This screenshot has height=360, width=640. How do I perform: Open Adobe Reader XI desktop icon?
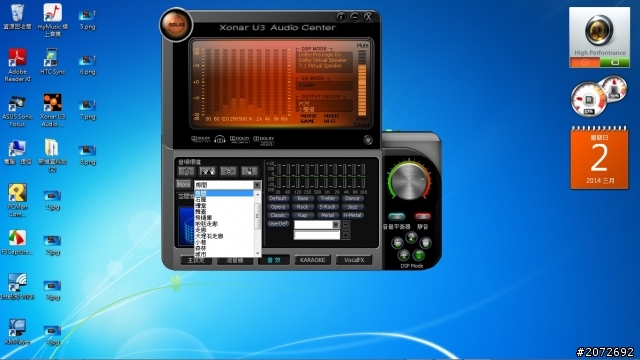click(x=17, y=65)
